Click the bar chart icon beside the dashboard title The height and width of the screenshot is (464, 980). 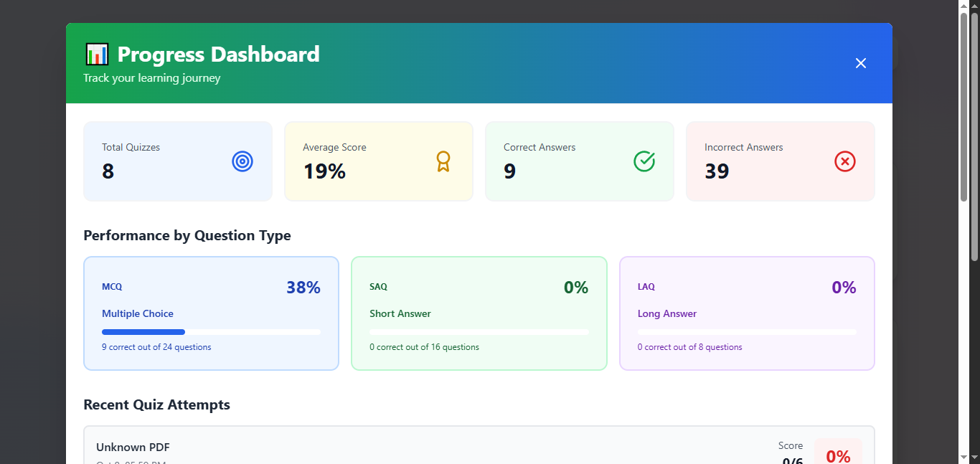[97, 55]
